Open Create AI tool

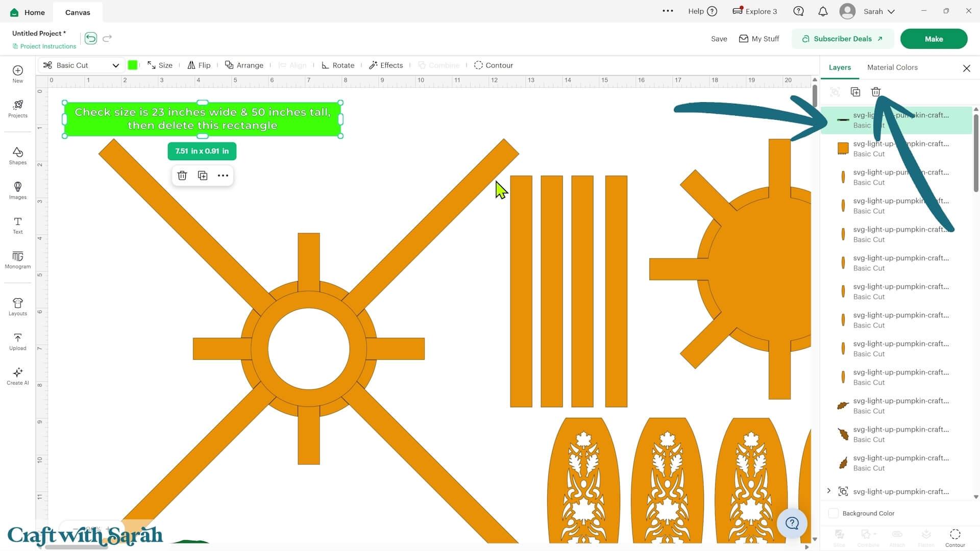pyautogui.click(x=17, y=376)
